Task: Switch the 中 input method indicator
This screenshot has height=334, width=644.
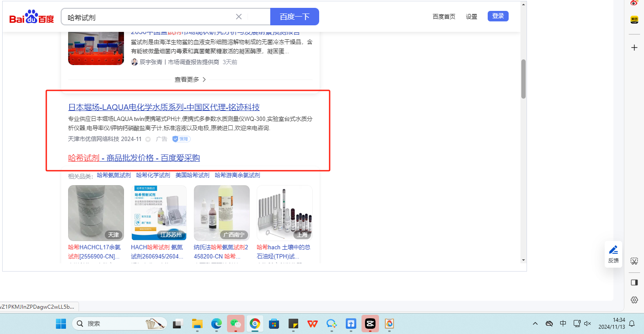Action: click(563, 324)
